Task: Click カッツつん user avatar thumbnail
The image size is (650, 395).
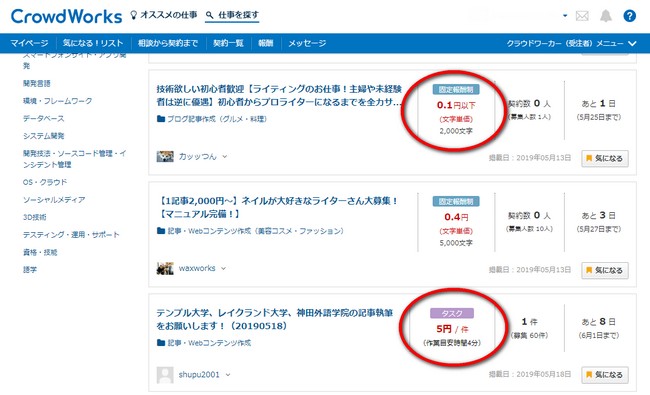Action: click(165, 156)
